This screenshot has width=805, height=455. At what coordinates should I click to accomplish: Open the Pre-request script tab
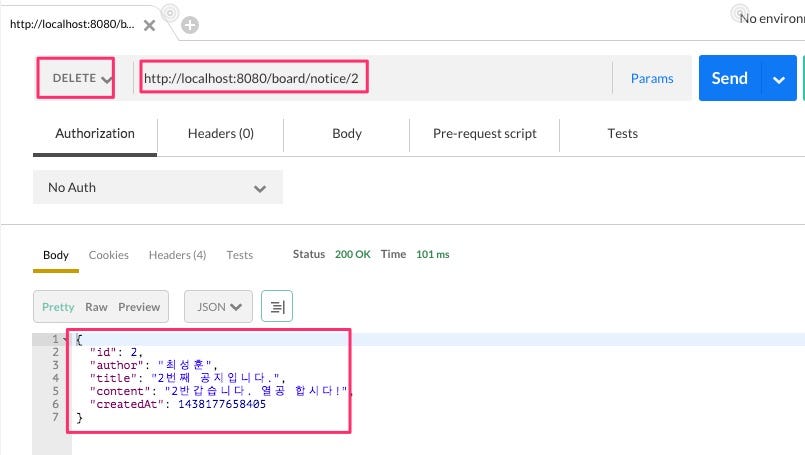coord(485,134)
